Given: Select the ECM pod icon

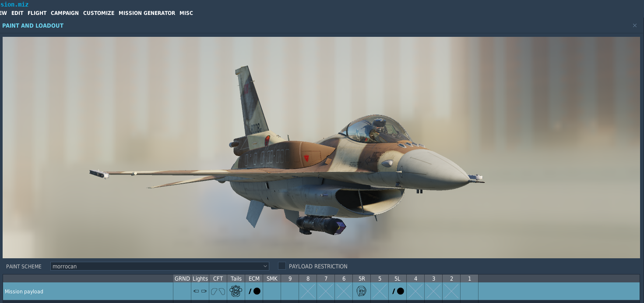Looking at the screenshot, I should coord(253,291).
